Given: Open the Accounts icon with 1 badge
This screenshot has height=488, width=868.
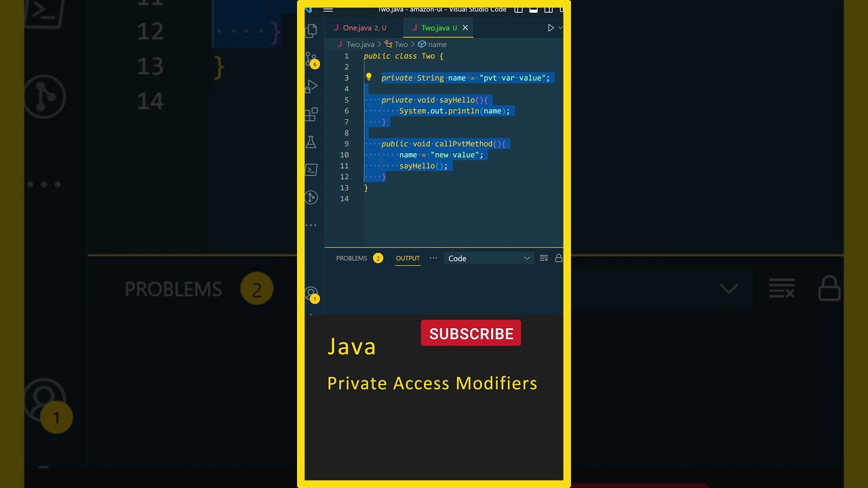Looking at the screenshot, I should [x=311, y=294].
